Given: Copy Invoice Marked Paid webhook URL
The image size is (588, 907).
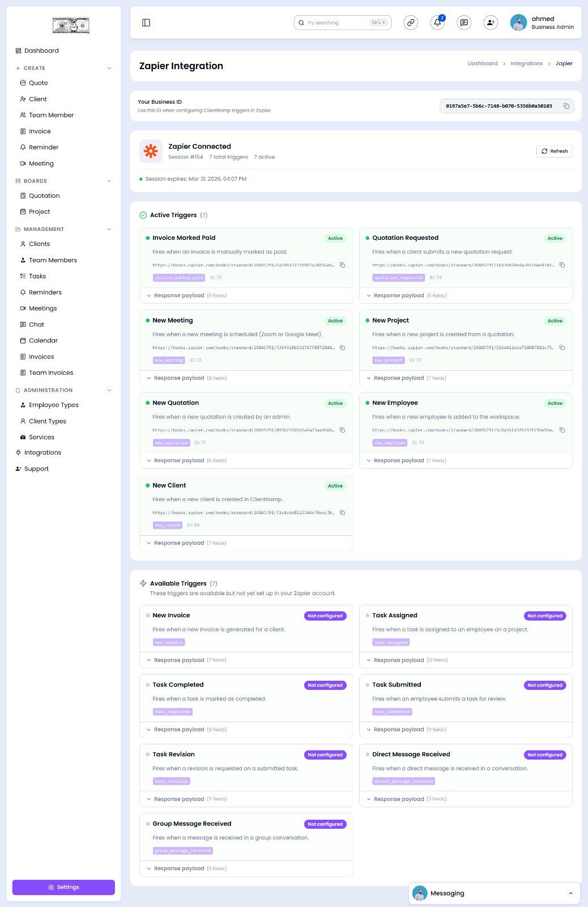Looking at the screenshot, I should tap(342, 265).
